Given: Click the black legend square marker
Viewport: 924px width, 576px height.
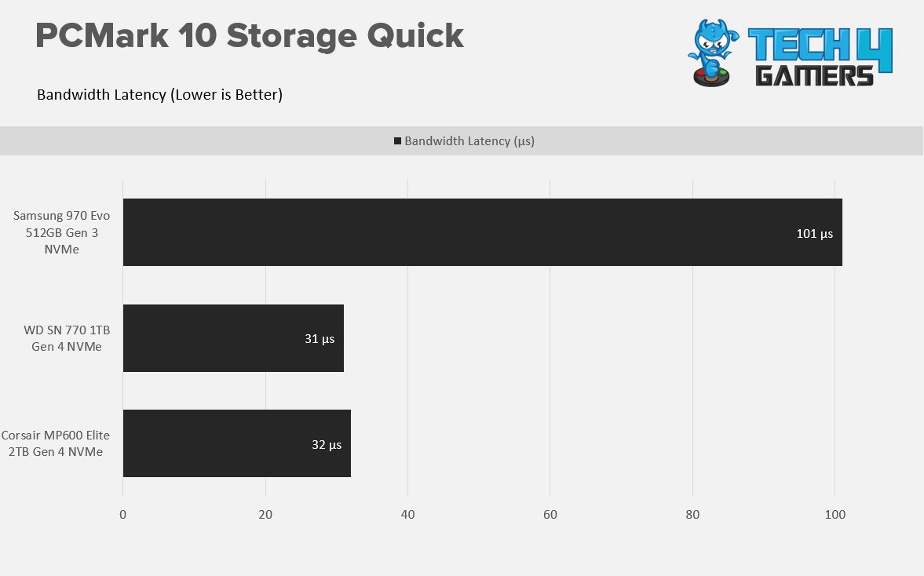Looking at the screenshot, I should tap(398, 140).
